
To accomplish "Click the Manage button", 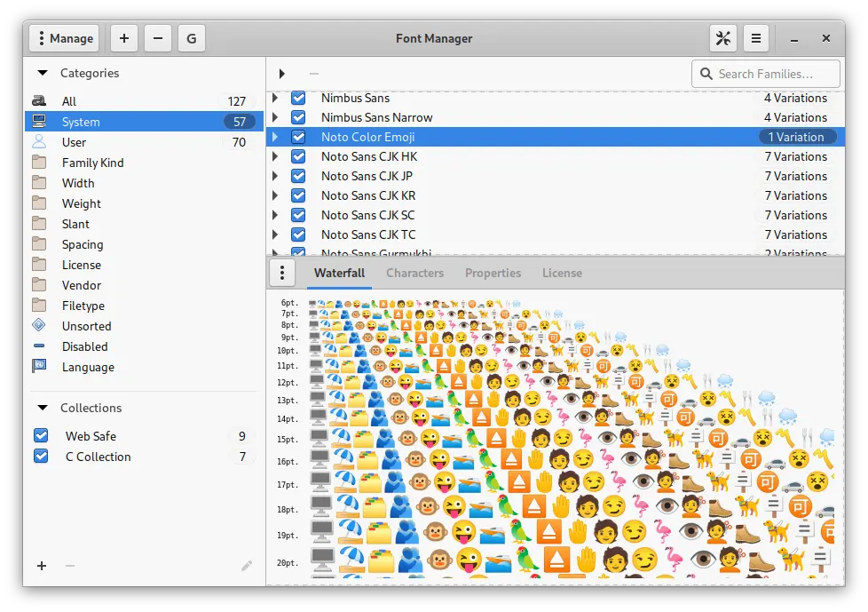I will pos(64,38).
